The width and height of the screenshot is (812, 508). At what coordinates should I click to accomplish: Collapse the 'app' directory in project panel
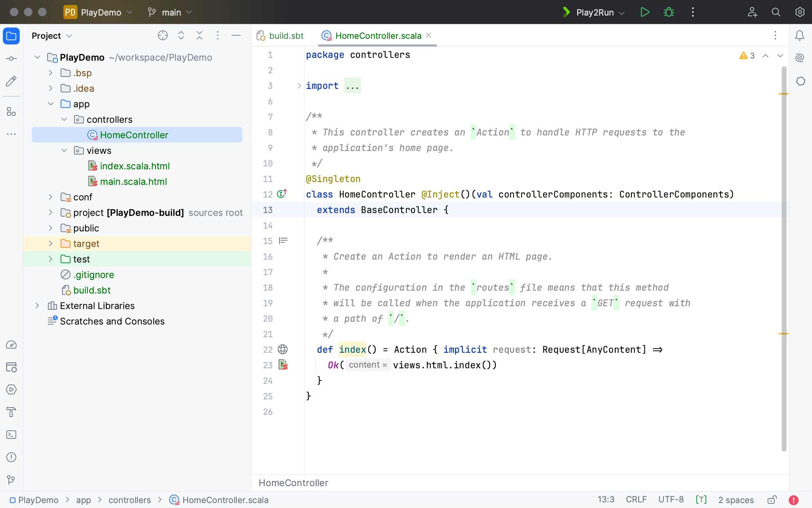coord(51,104)
